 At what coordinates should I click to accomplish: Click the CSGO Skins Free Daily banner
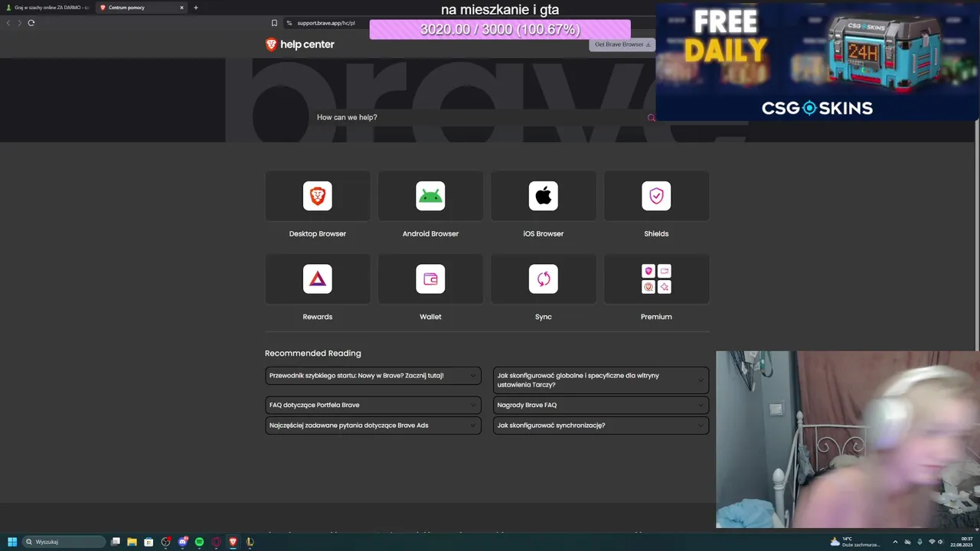pos(817,61)
